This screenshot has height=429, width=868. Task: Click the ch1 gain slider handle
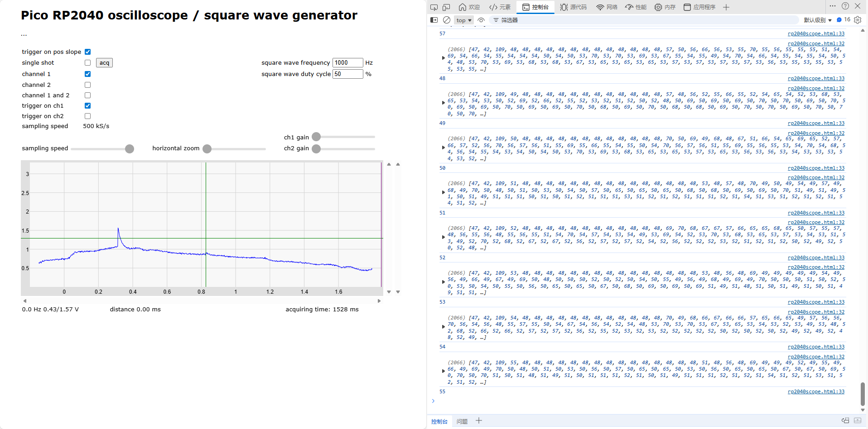coord(316,137)
